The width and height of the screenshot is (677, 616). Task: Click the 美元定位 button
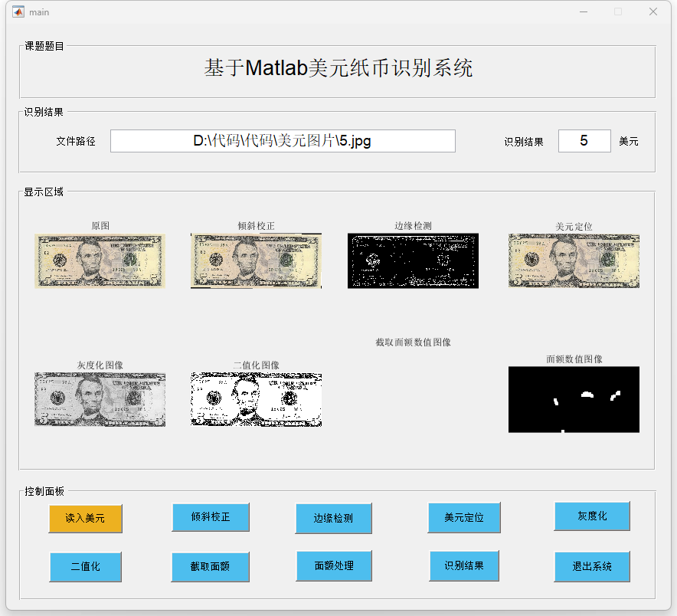point(464,517)
